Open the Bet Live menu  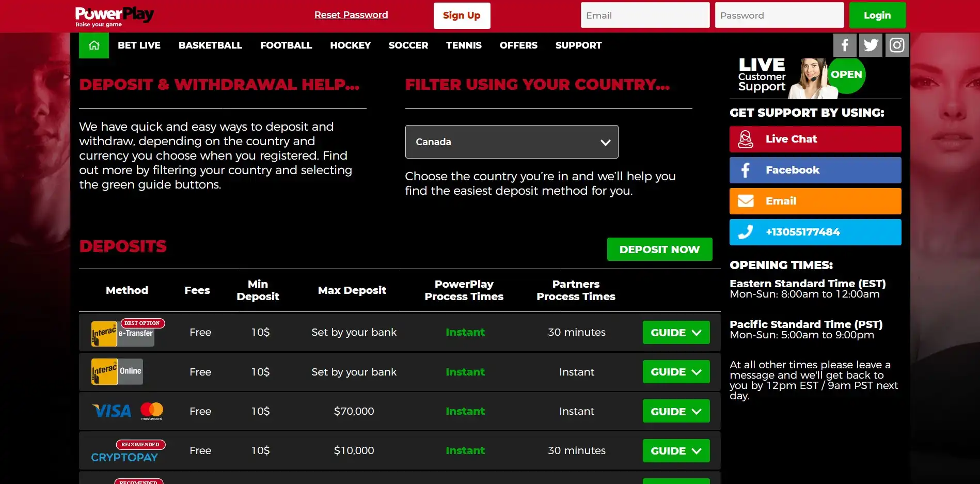coord(139,45)
